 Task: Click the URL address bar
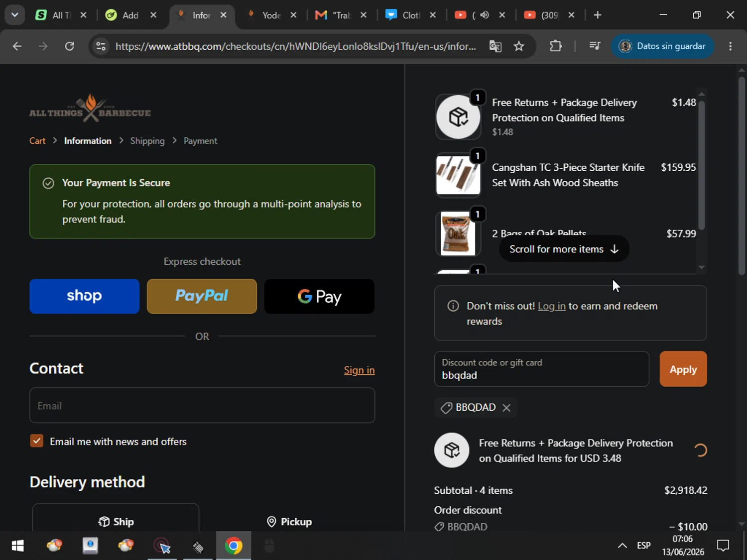click(296, 46)
